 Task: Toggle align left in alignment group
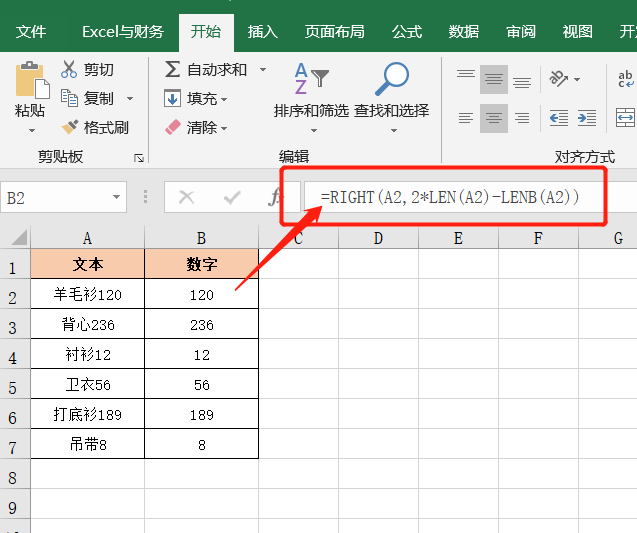pyautogui.click(x=465, y=118)
